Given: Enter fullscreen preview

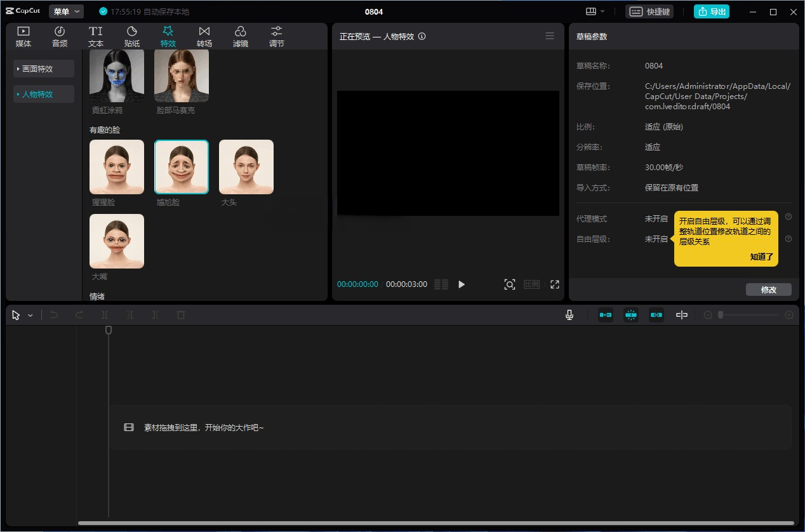Looking at the screenshot, I should [555, 284].
